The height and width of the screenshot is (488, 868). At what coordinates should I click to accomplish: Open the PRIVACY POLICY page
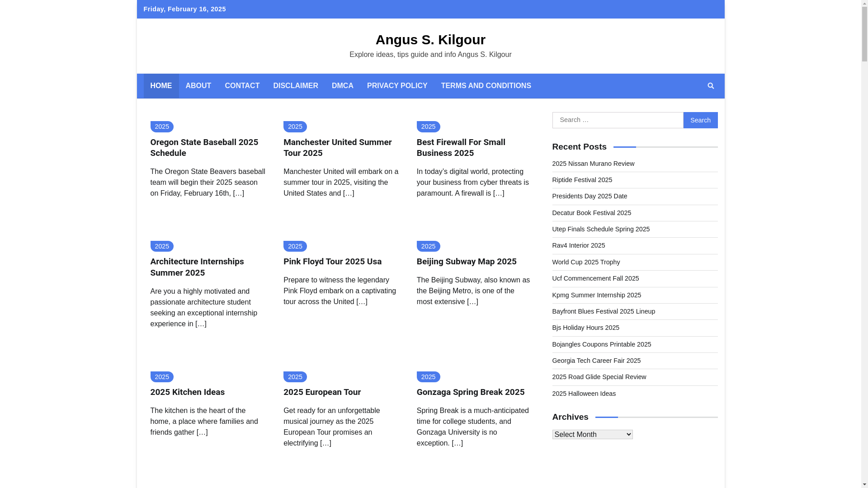coord(397,86)
